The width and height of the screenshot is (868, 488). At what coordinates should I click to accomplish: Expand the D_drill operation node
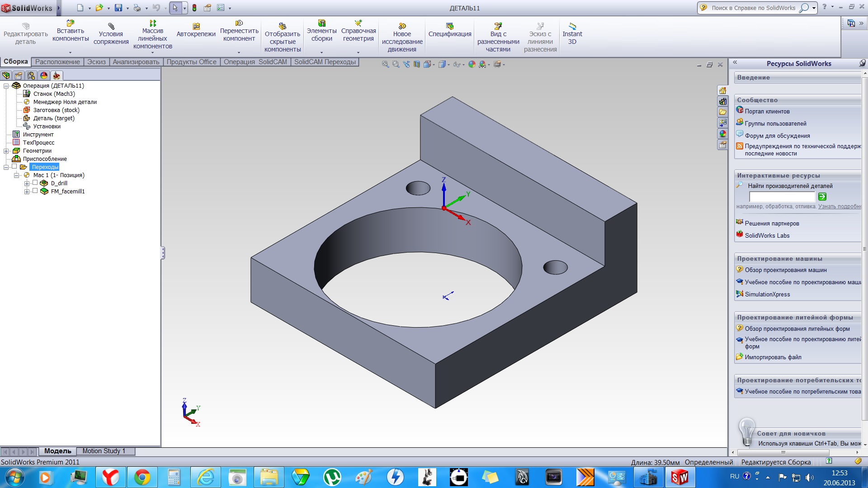pyautogui.click(x=27, y=183)
